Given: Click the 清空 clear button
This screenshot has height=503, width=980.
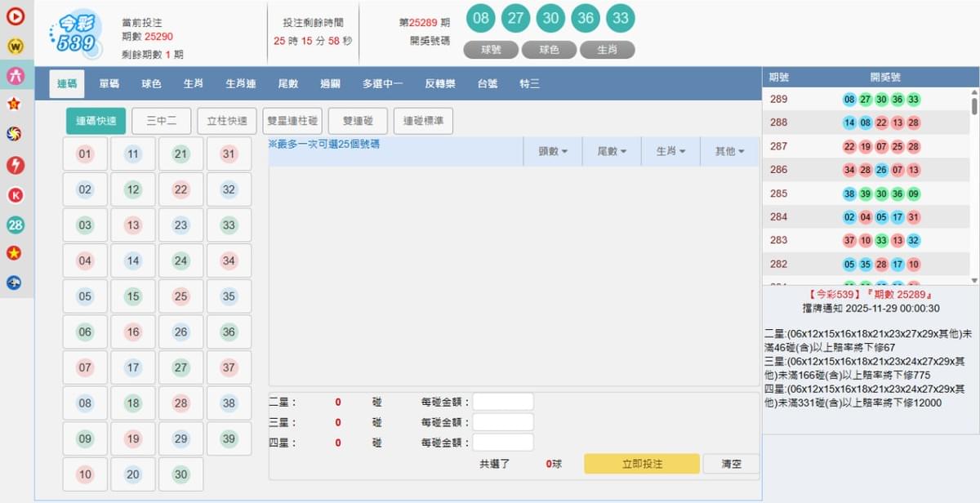Looking at the screenshot, I should coord(731,464).
